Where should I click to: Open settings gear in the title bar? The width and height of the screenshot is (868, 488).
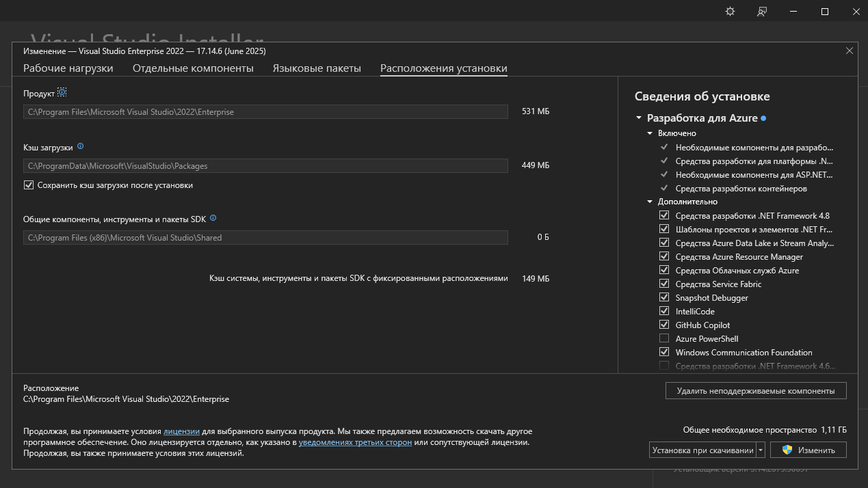730,12
